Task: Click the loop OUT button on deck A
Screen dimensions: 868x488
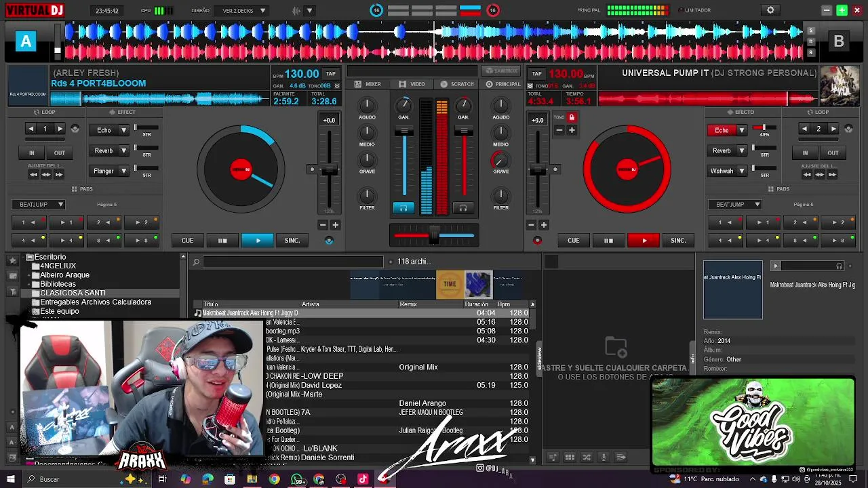Action: 60,152
